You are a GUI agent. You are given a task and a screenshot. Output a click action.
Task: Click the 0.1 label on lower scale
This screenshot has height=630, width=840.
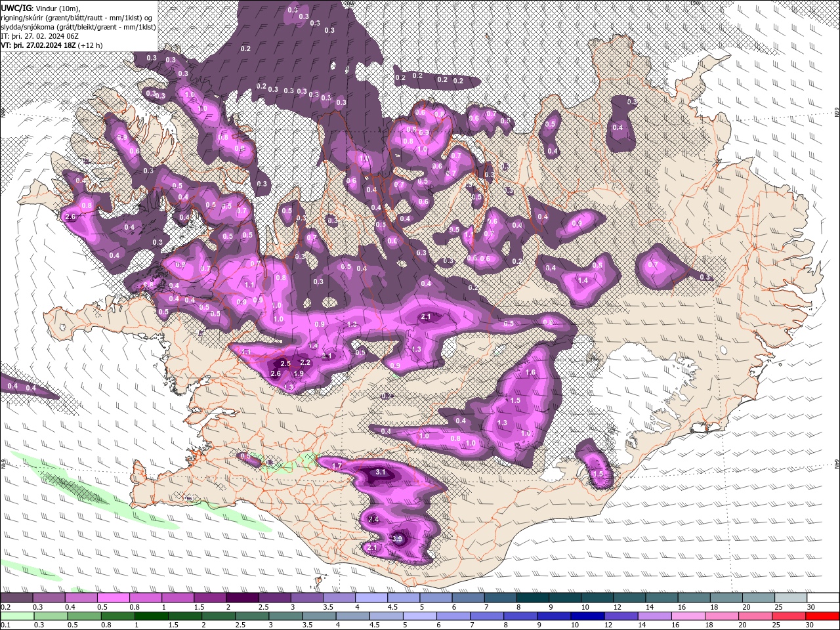[x=5, y=625]
